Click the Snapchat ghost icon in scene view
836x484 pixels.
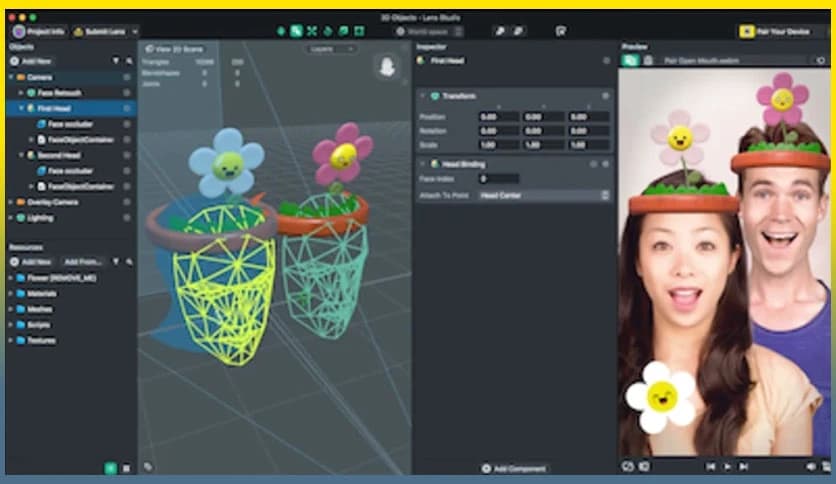(384, 69)
